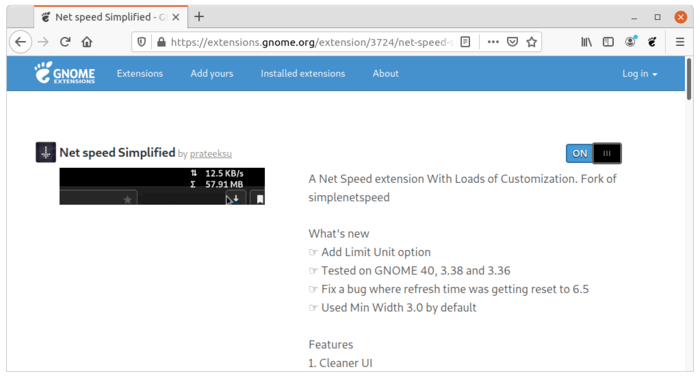Click 'Tested on GNOME 40, 3.38 and 3.36'
The height and width of the screenshot is (378, 700).
point(416,271)
